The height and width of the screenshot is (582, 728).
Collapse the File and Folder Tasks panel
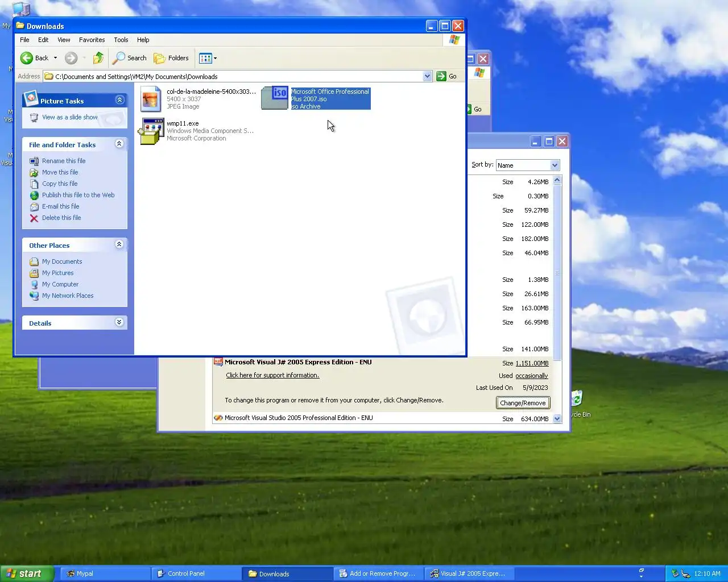[119, 144]
